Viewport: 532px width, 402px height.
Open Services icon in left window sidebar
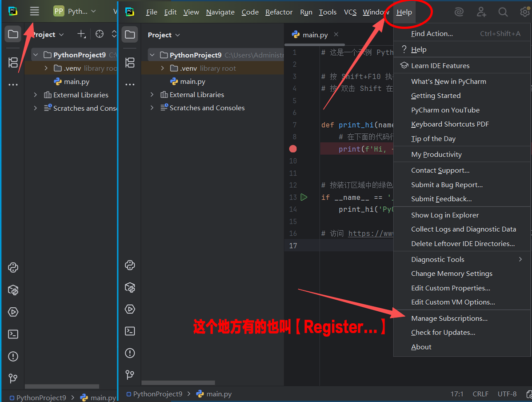point(13,312)
